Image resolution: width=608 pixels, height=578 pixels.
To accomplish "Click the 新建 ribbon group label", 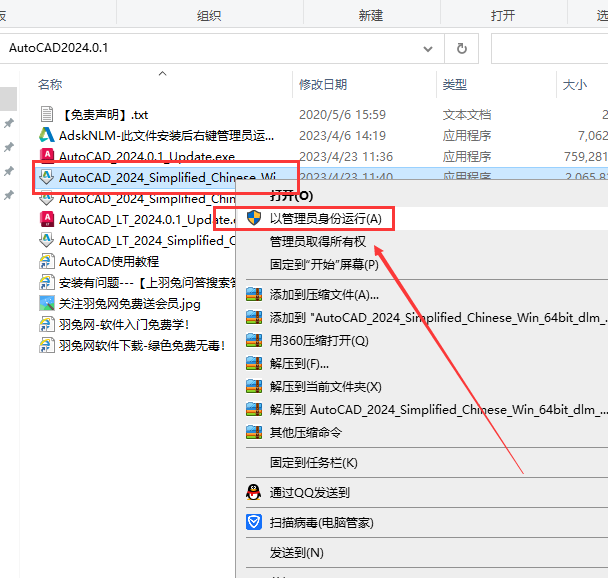I will point(371,16).
